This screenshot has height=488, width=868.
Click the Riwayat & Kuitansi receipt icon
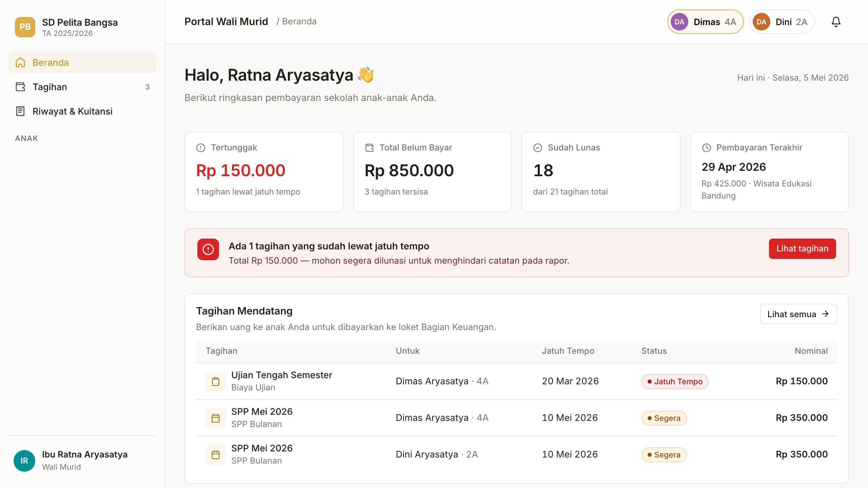(20, 111)
